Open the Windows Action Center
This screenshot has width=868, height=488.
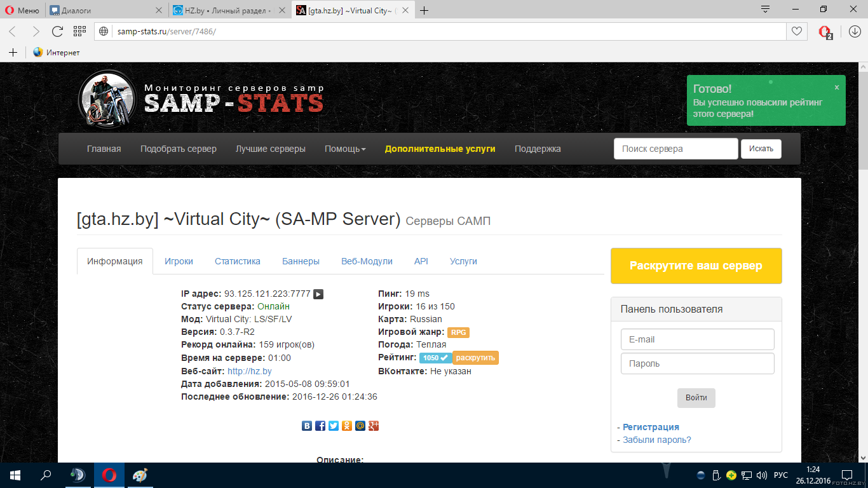tap(848, 475)
